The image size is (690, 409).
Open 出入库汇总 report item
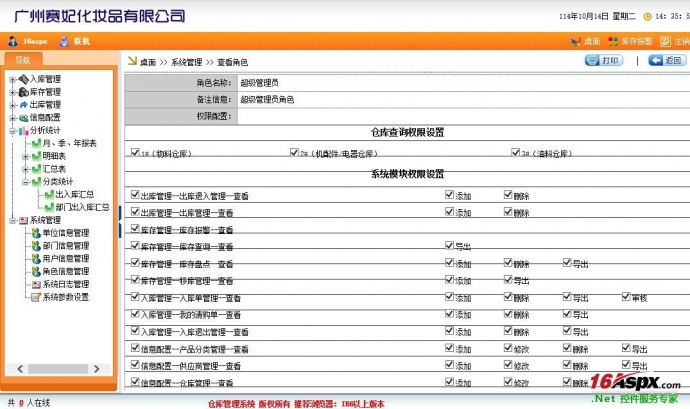click(x=74, y=195)
